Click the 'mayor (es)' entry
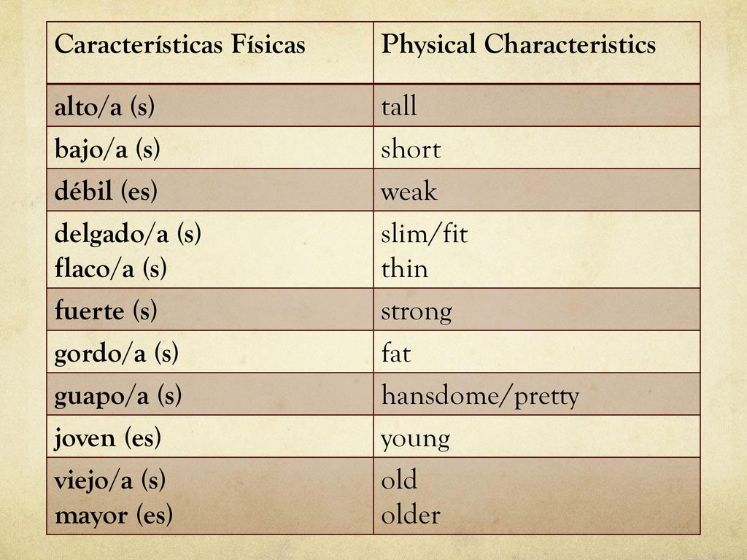Screen dimensions: 747x560 click(x=113, y=516)
